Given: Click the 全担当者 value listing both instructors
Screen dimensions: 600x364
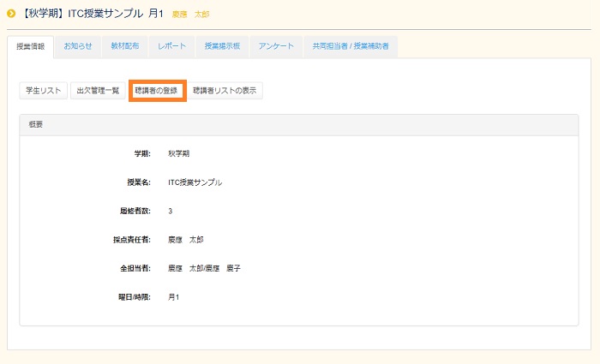Looking at the screenshot, I should tap(204, 268).
